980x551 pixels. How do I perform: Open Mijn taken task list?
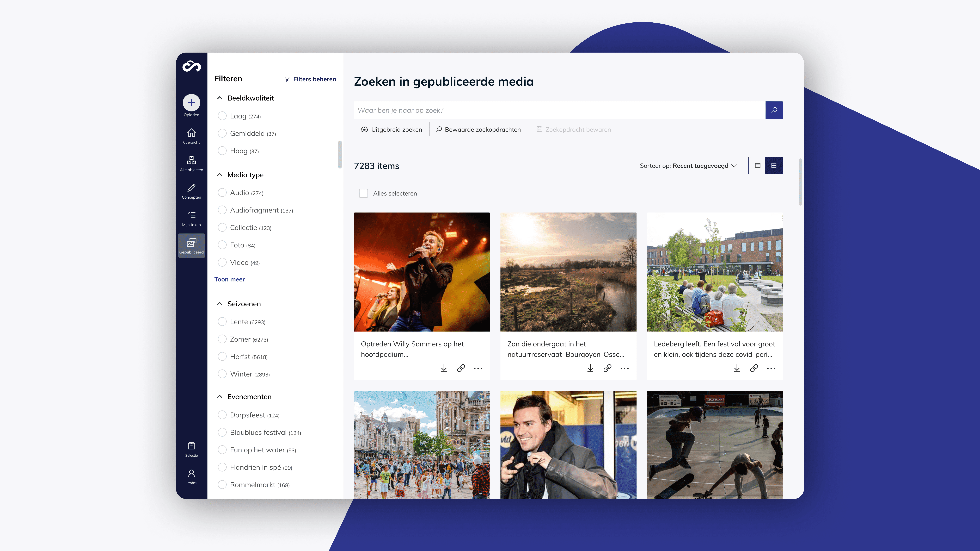point(191,219)
